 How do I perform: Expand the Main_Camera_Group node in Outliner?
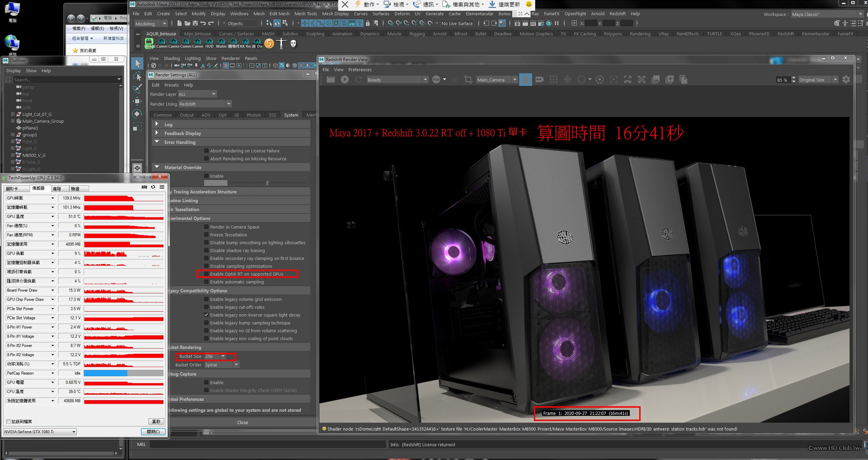[x=13, y=121]
